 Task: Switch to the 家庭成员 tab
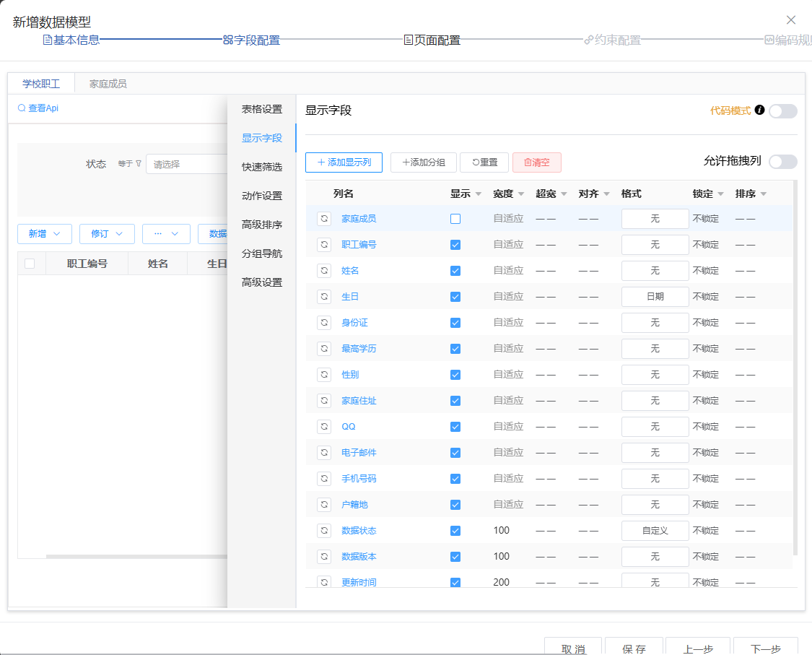[108, 84]
